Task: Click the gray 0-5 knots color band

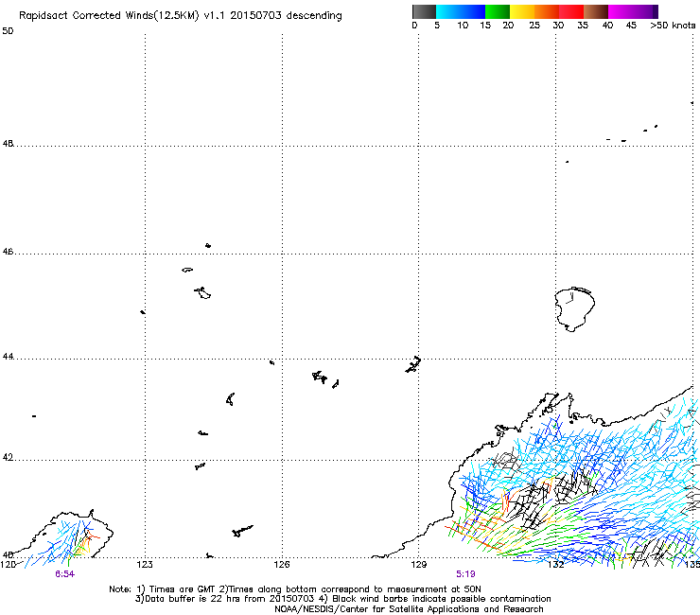Action: coord(424,11)
